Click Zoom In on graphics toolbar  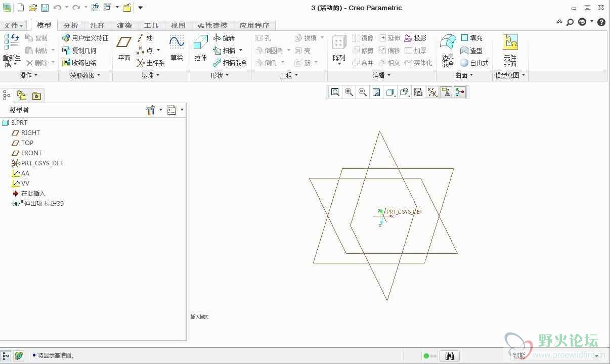pyautogui.click(x=349, y=92)
